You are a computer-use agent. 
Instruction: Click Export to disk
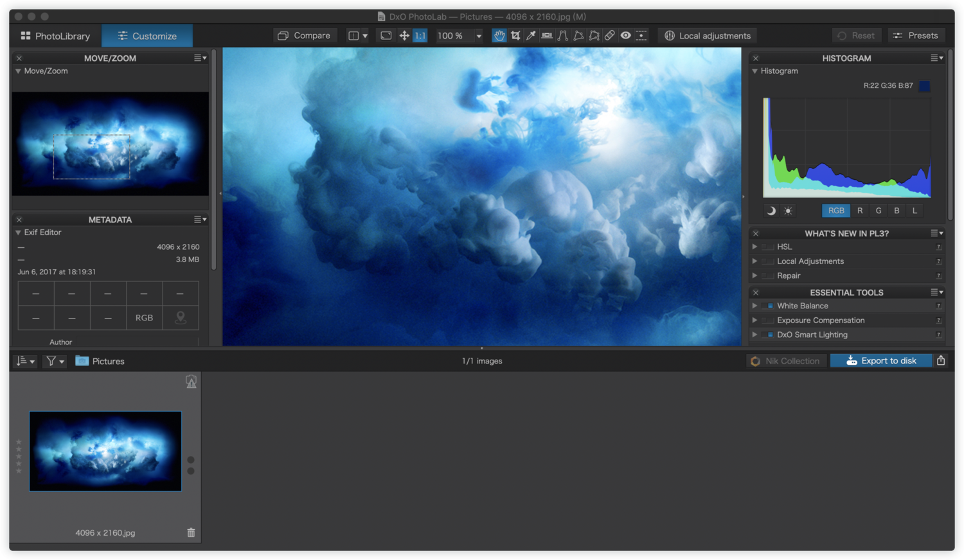click(881, 361)
